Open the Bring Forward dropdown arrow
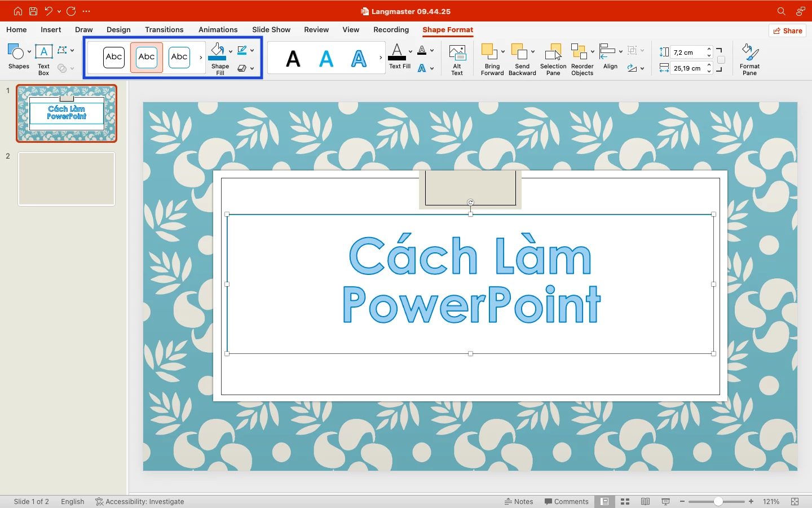812x508 pixels. [x=502, y=51]
